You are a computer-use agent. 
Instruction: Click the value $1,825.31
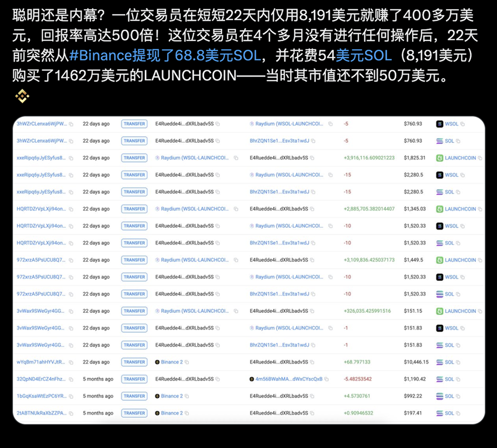coord(414,158)
